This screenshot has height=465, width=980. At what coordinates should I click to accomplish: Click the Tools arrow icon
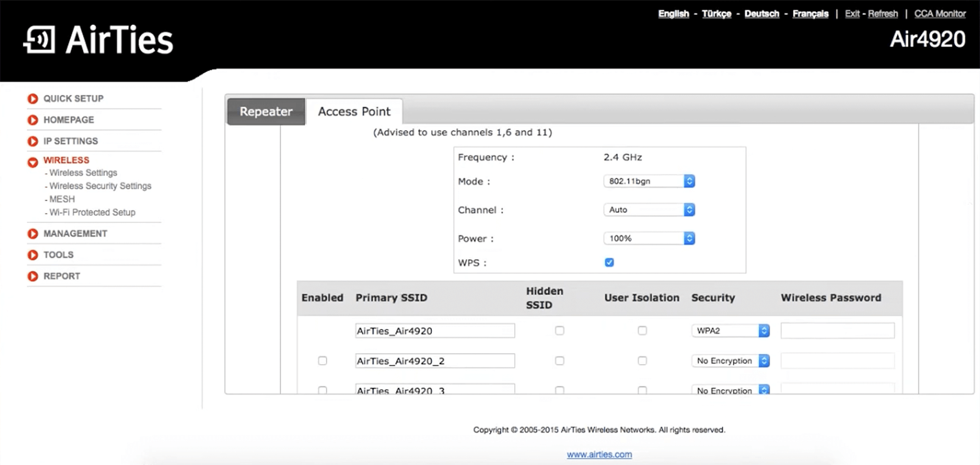33,255
